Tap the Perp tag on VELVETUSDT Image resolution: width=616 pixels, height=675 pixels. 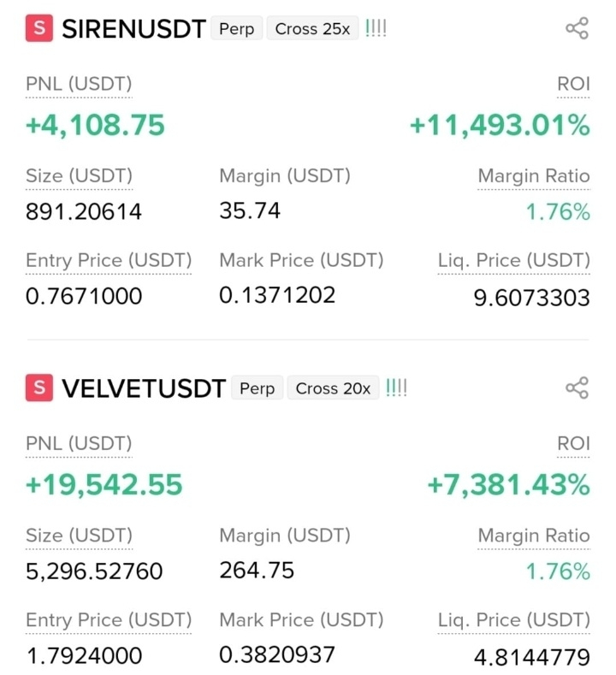258,388
